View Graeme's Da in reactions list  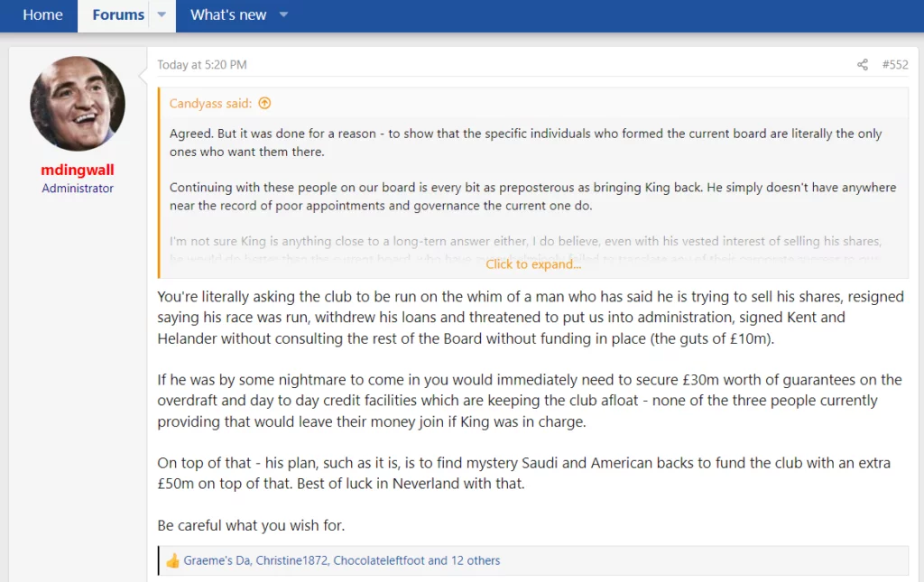click(216, 560)
